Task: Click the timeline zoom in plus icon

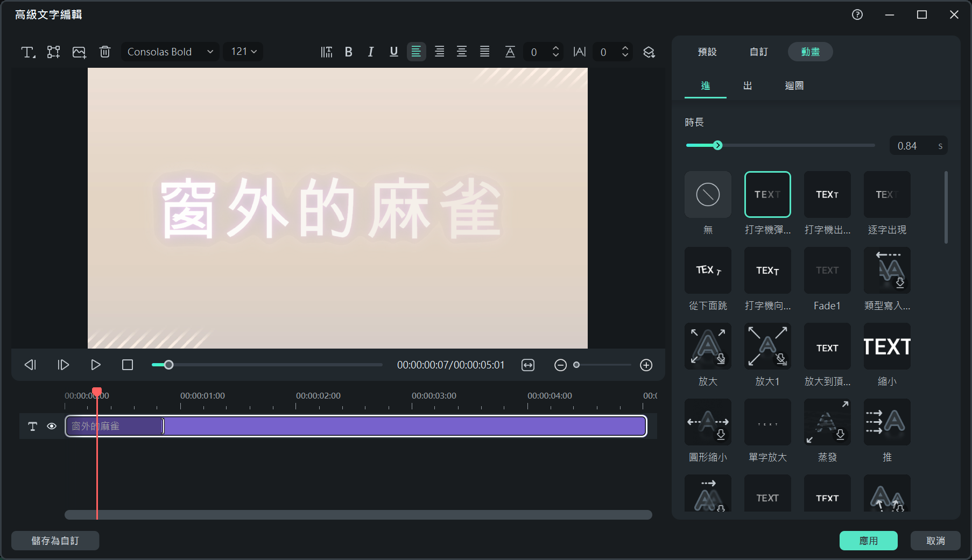Action: click(646, 365)
